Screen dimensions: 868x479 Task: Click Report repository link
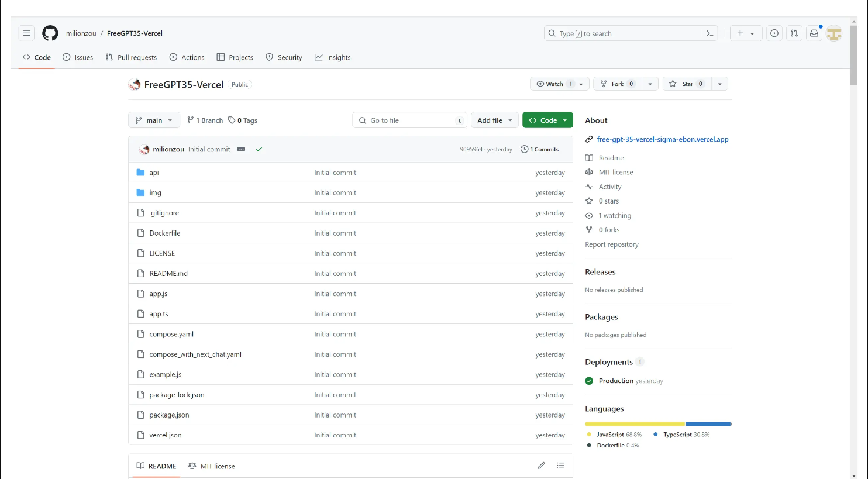click(612, 244)
